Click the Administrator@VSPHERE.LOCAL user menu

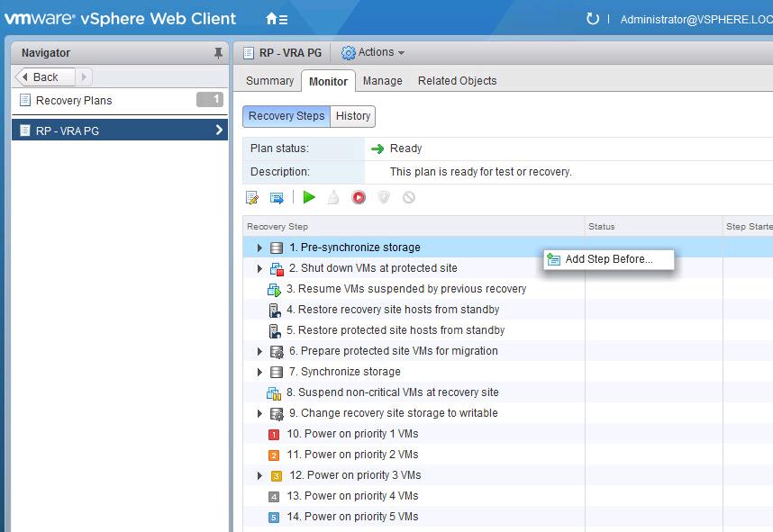coord(696,19)
